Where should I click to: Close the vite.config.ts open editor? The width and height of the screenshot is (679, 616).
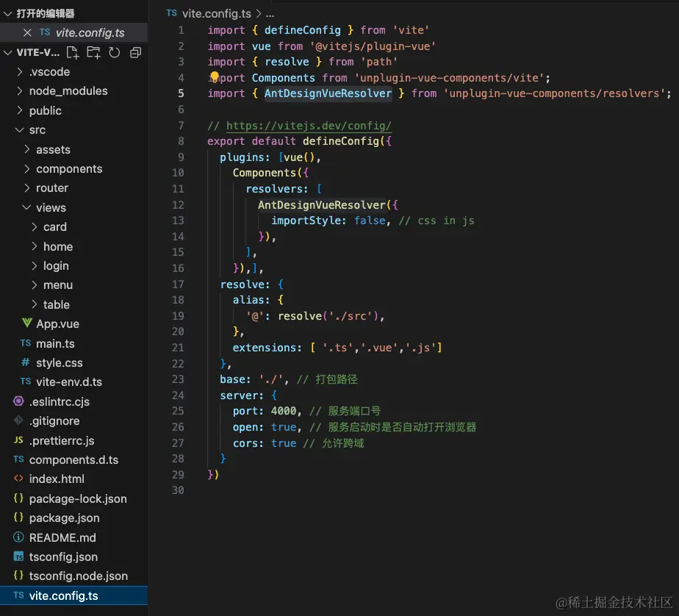27,32
